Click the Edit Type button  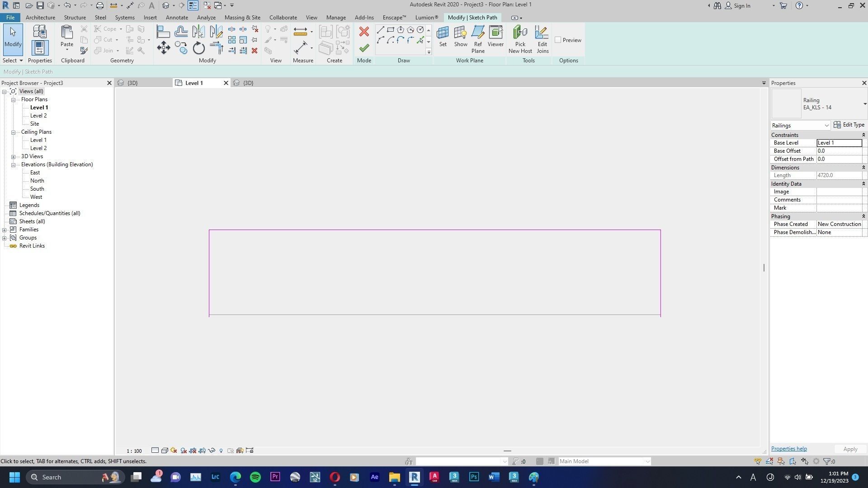pyautogui.click(x=849, y=125)
